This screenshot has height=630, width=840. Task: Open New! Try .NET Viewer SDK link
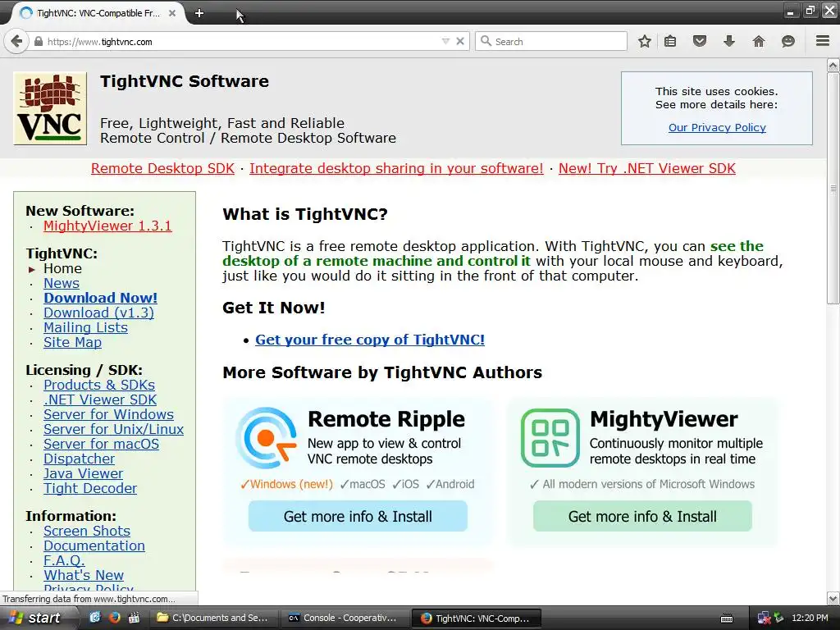646,168
